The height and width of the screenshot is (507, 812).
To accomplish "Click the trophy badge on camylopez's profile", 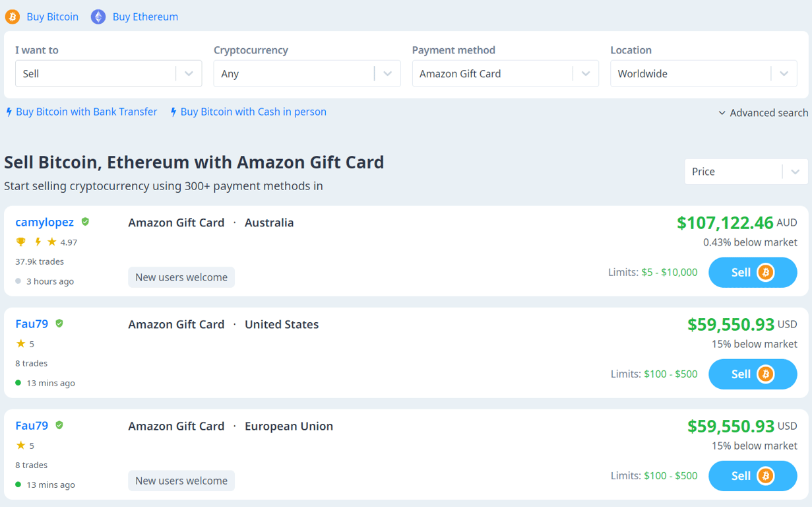I will pos(20,242).
